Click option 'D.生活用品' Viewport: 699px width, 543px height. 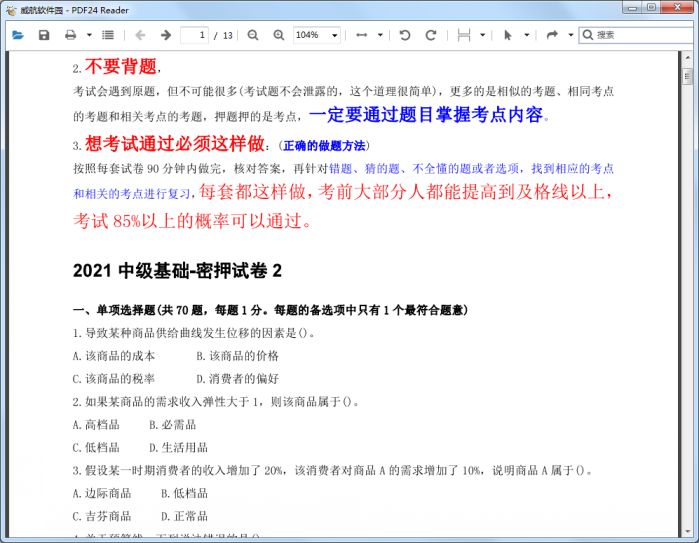click(x=178, y=448)
